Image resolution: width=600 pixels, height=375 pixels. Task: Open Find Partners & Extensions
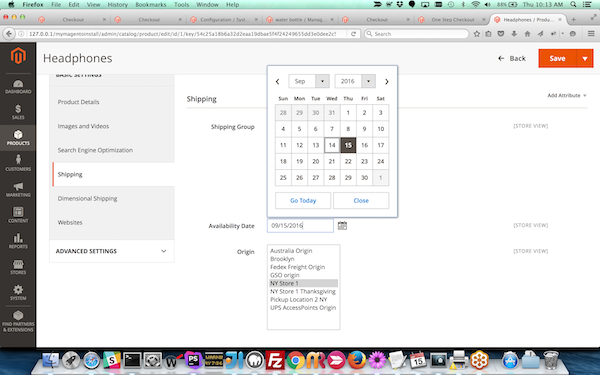tap(18, 321)
